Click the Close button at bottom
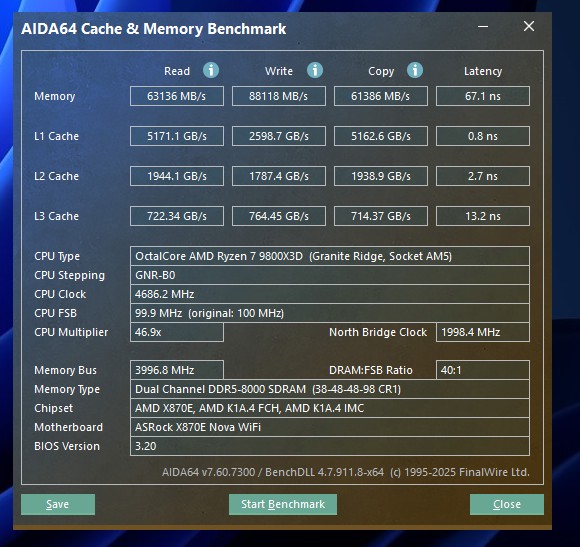The height and width of the screenshot is (547, 580). click(507, 504)
